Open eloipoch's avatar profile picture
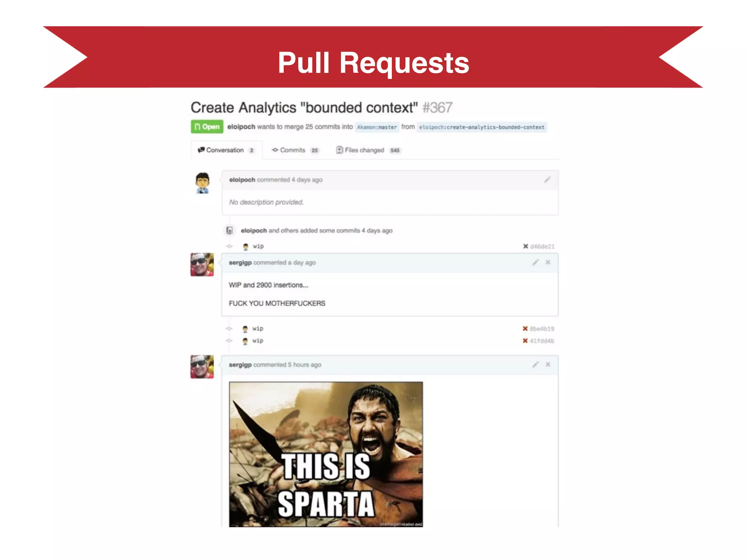 click(x=202, y=183)
